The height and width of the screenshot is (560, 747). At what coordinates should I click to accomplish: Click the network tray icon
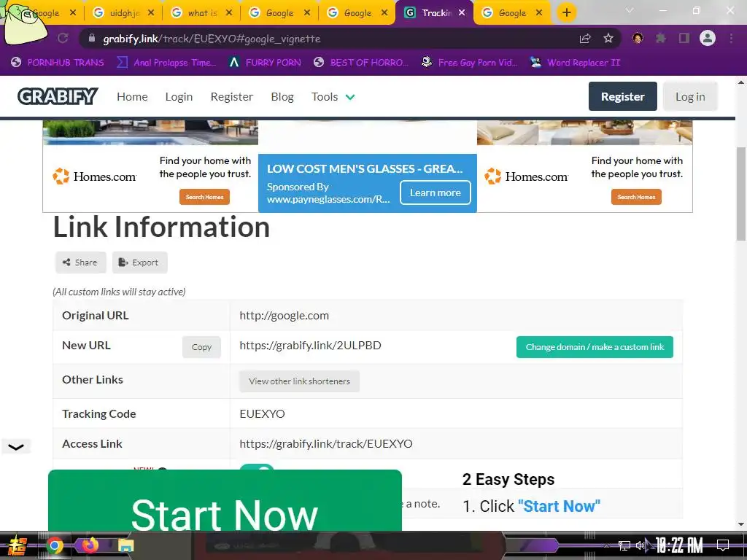pyautogui.click(x=624, y=545)
